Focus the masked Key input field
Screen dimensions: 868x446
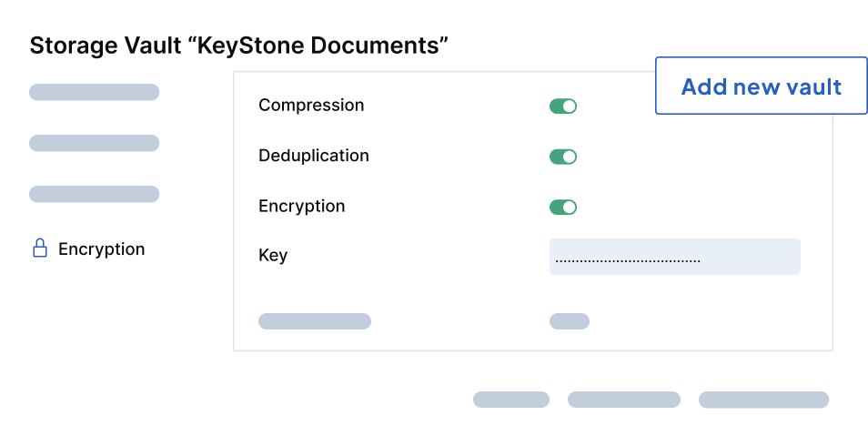pos(675,257)
